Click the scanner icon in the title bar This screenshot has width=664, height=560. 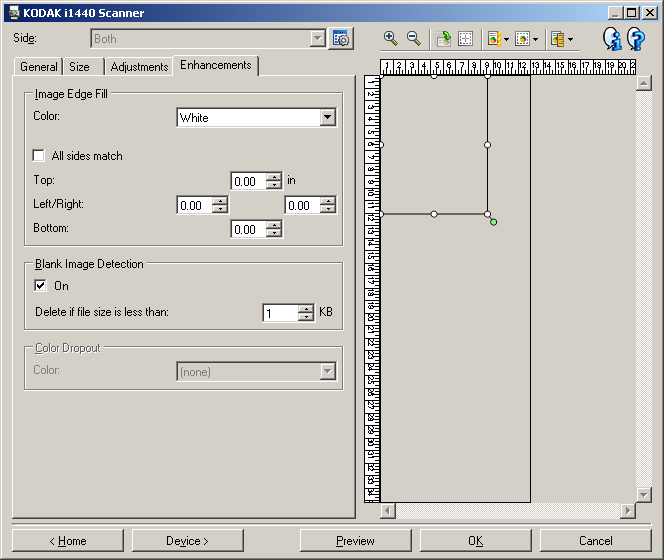pyautogui.click(x=14, y=13)
